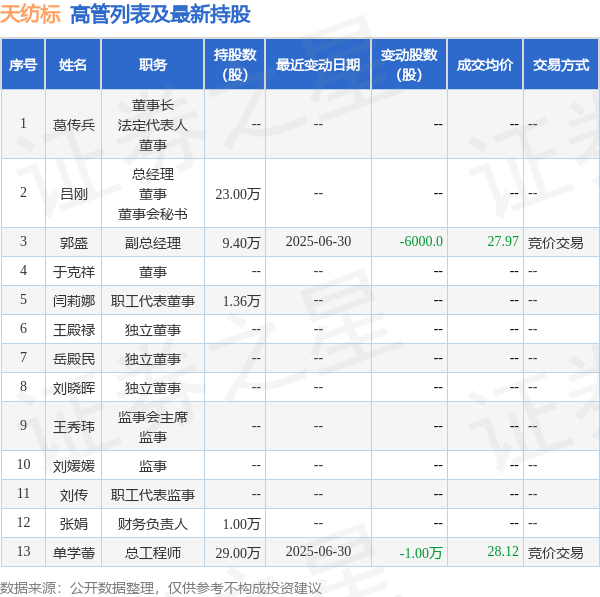The image size is (600, 597).
Task: Click the 姓名 column header
Action: (x=73, y=65)
